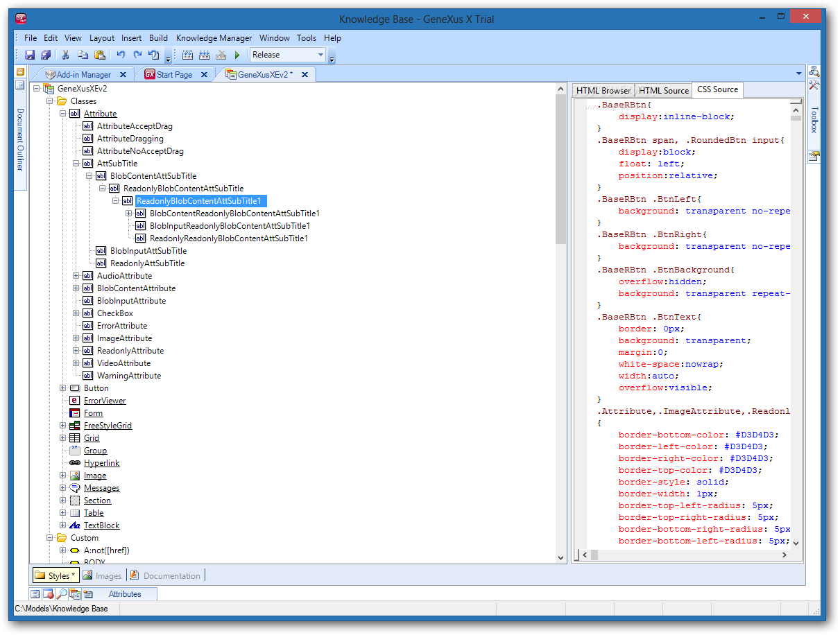Click the second build icon beside green Run

pos(221,55)
